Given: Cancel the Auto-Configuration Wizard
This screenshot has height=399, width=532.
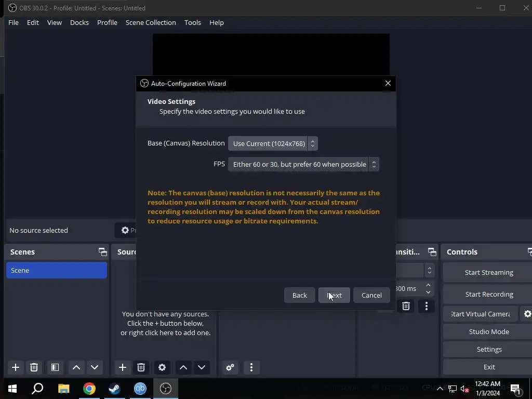Looking at the screenshot, I should [x=371, y=295].
